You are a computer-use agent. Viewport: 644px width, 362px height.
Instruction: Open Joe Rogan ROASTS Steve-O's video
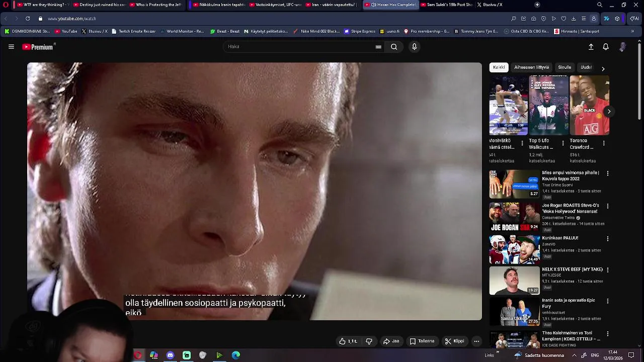[514, 217]
